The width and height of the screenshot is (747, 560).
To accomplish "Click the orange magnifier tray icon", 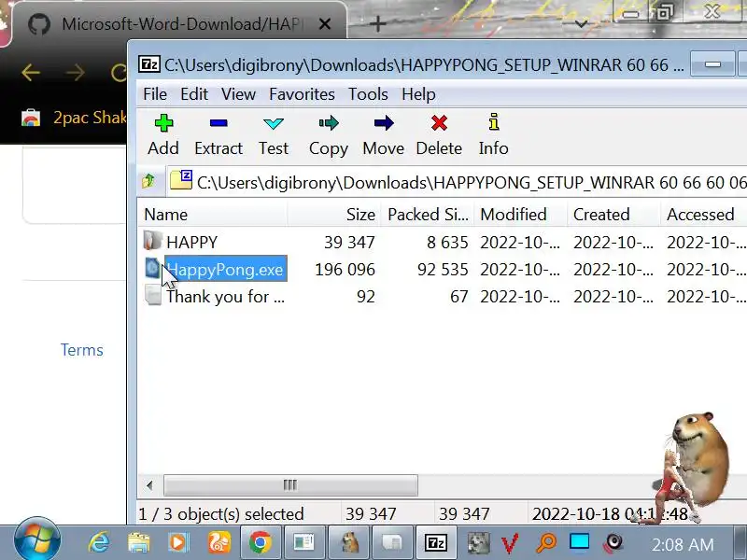I will pos(545,542).
